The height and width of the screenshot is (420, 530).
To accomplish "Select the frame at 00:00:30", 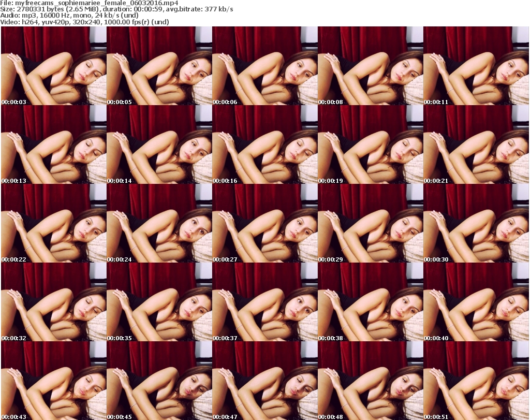I will tap(476, 224).
